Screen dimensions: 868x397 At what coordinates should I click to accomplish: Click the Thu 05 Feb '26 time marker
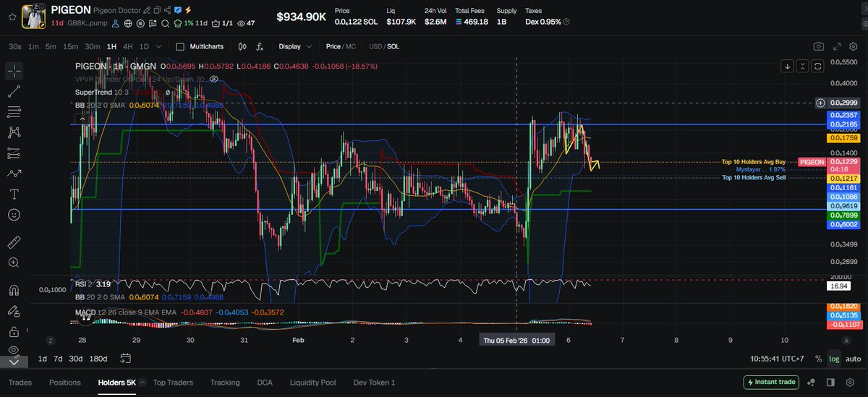516,340
